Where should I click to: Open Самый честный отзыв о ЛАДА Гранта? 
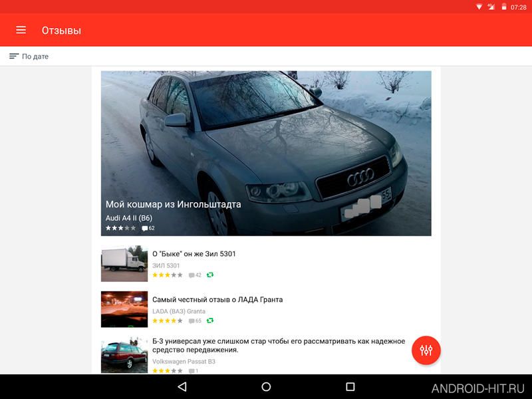(217, 300)
